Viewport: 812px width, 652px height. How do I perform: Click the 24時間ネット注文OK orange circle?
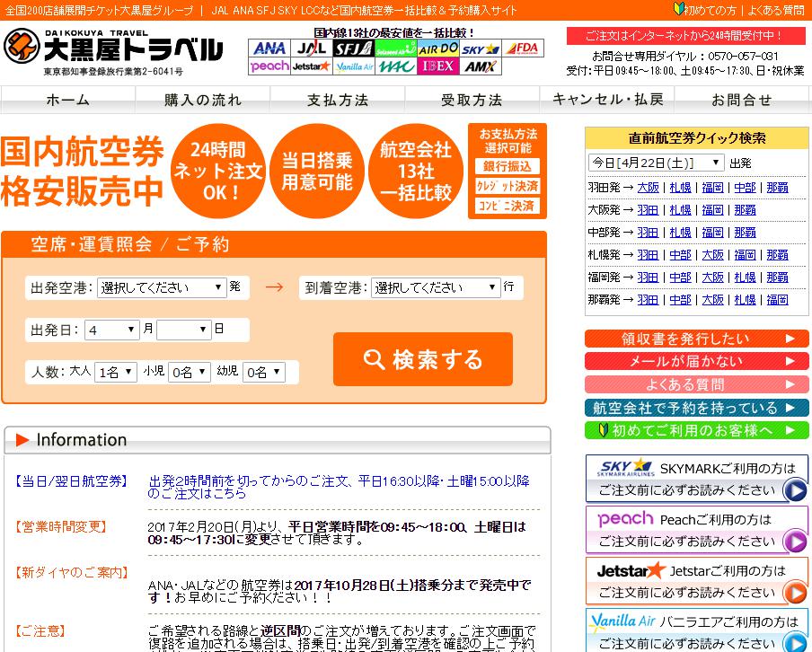[x=218, y=171]
